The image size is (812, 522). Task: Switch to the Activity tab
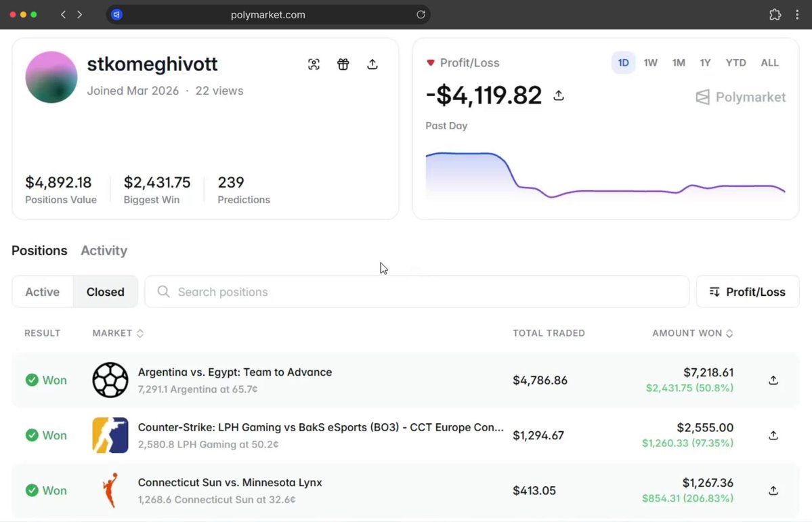click(x=104, y=251)
